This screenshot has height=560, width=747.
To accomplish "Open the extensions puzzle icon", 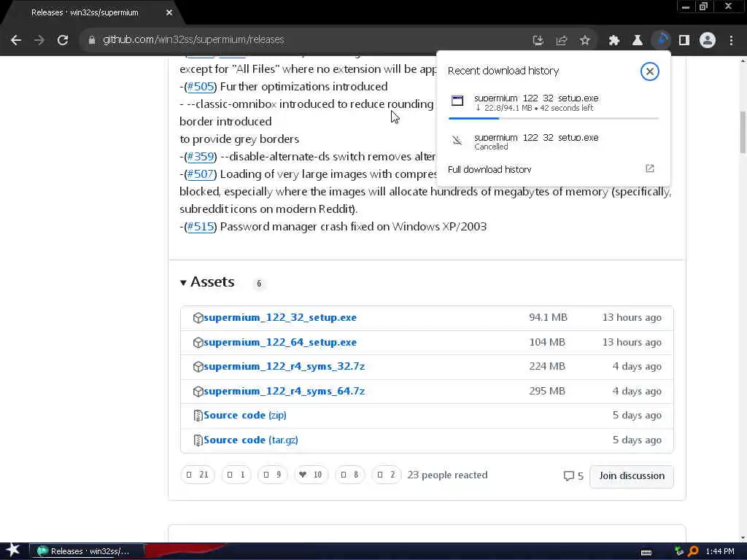I will [614, 41].
